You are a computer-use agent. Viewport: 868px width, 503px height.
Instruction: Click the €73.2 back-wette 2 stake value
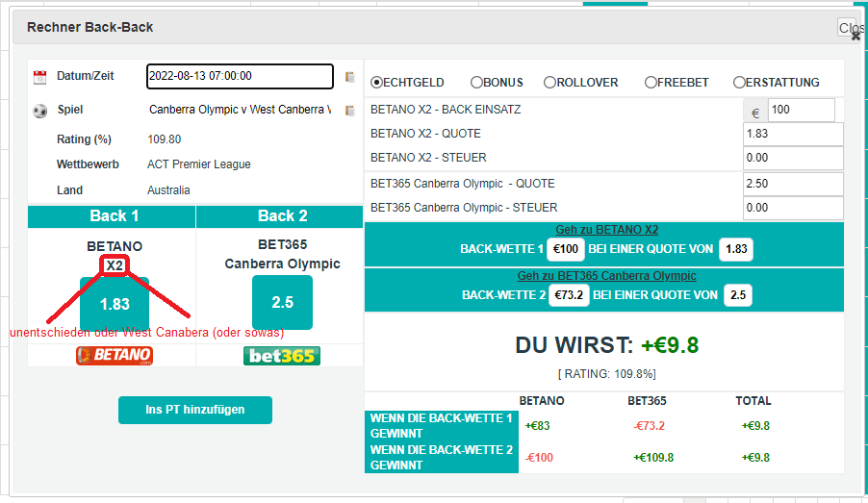click(x=569, y=295)
